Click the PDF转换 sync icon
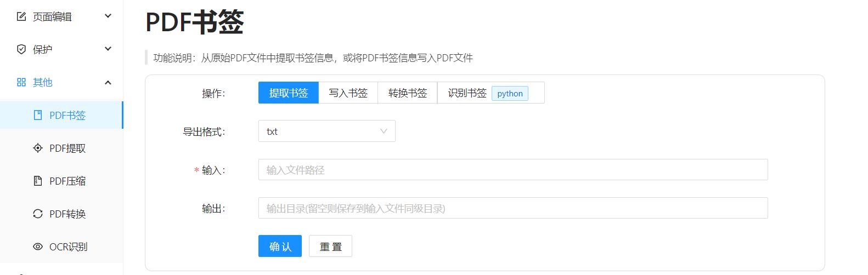 tap(38, 214)
